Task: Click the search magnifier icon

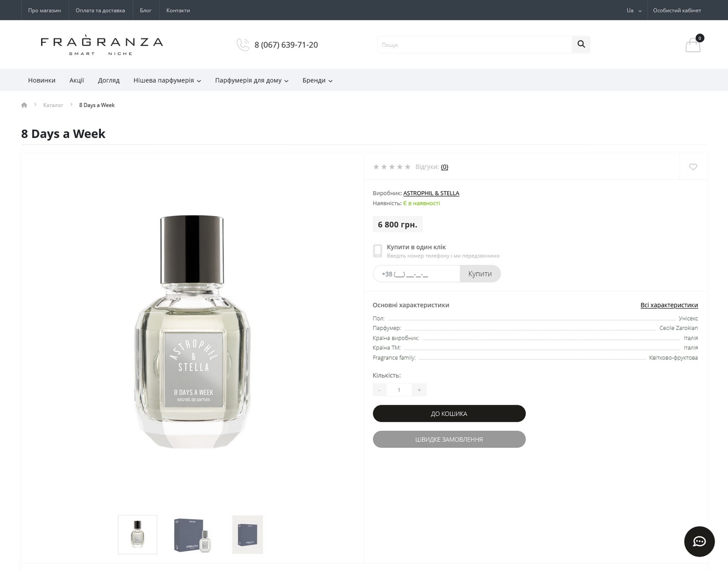Action: 581,45
